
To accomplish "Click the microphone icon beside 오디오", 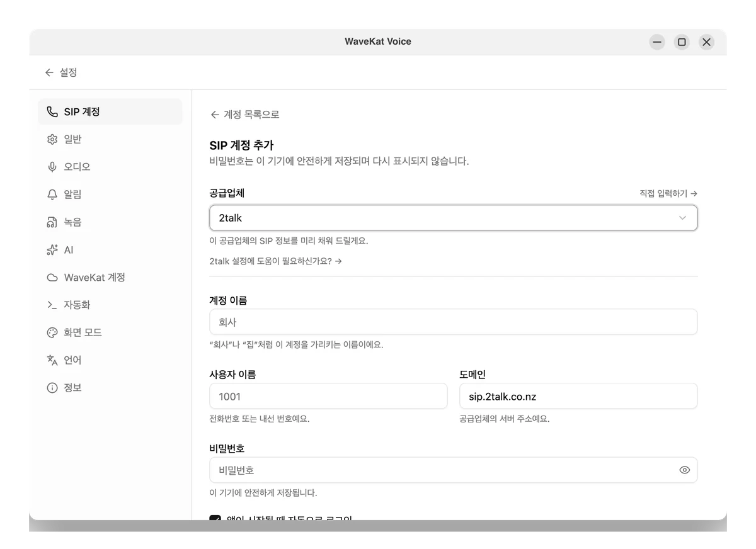I will coord(52,167).
